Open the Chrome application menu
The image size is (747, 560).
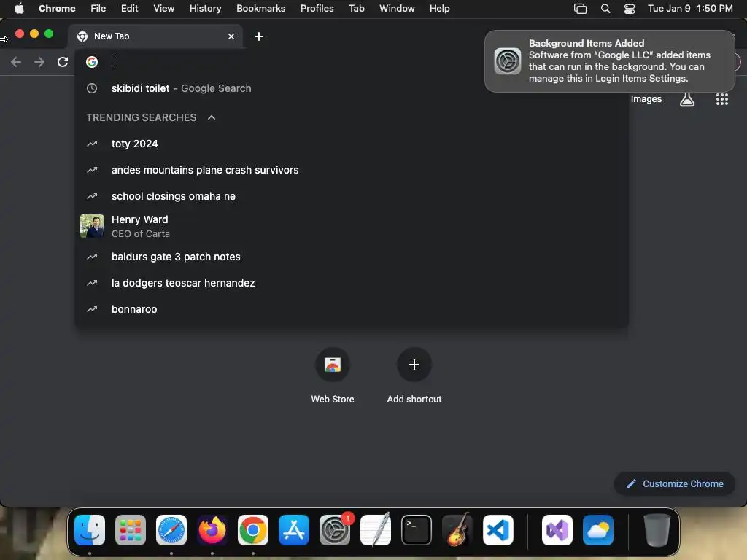57,9
